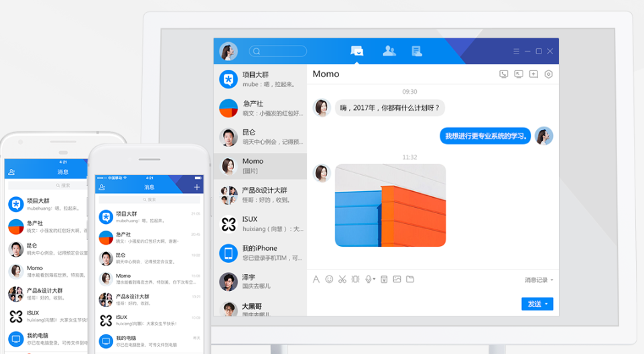Start a voice call with Momo
This screenshot has height=354, width=644.
pyautogui.click(x=503, y=74)
